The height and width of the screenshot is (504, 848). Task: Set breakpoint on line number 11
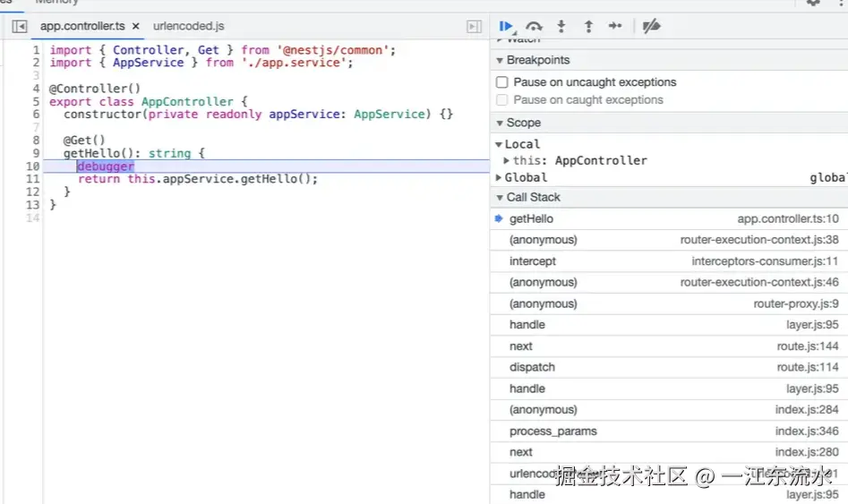click(x=32, y=179)
